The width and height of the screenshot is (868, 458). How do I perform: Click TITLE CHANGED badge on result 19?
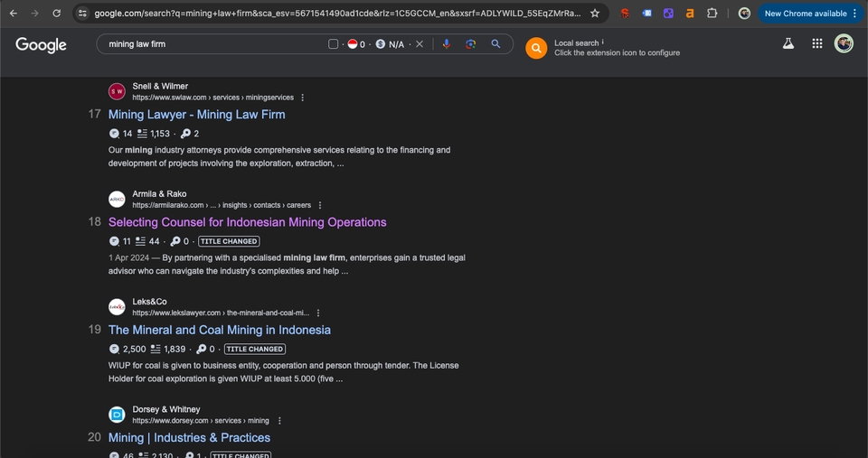click(255, 350)
